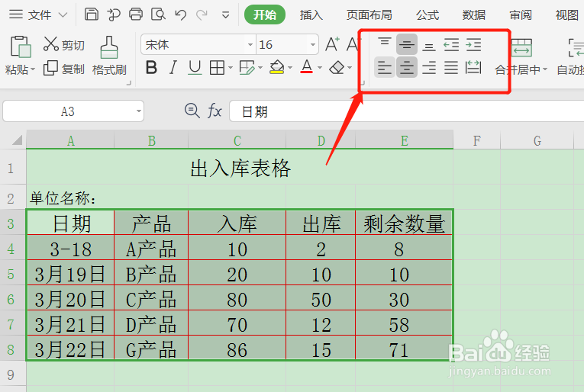Open Print Preview icon

pos(158,14)
